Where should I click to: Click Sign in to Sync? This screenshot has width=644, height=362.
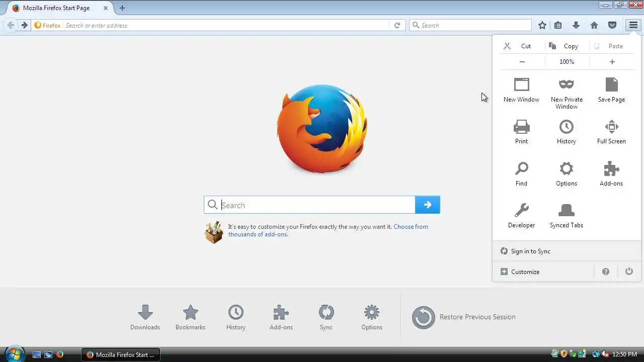tap(567, 251)
